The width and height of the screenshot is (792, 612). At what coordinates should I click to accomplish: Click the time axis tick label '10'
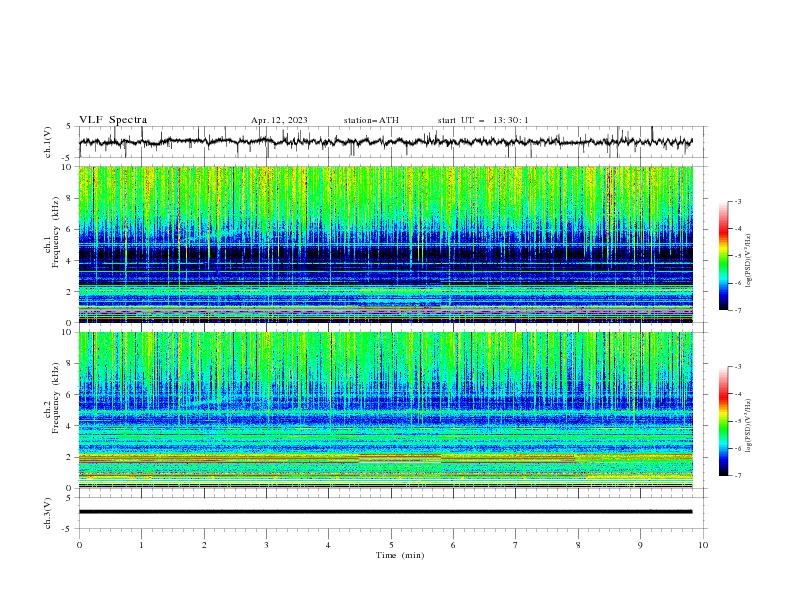click(x=703, y=545)
